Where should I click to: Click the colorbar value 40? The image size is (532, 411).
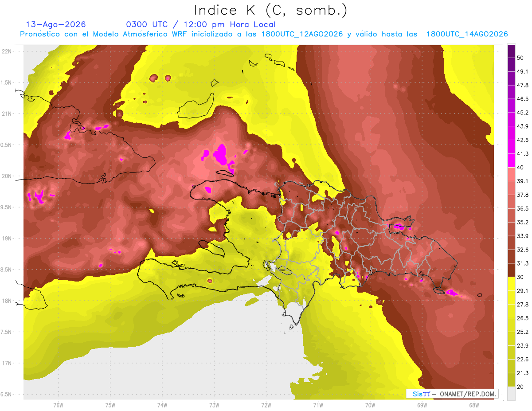(520, 168)
